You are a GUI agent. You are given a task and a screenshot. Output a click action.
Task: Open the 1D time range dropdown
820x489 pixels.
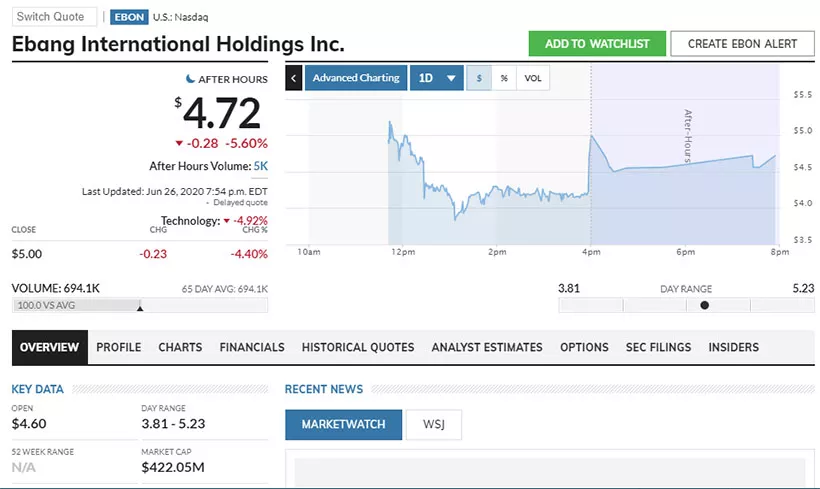pos(436,78)
